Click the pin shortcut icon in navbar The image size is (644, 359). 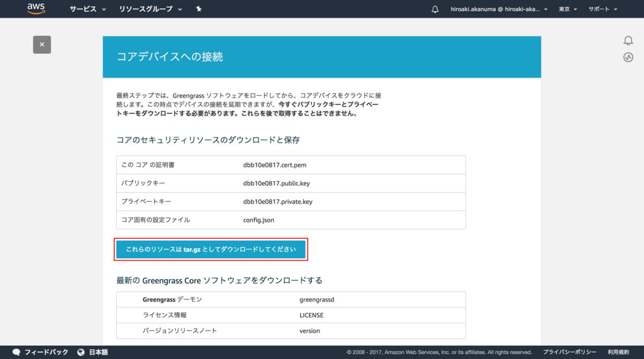(x=199, y=9)
